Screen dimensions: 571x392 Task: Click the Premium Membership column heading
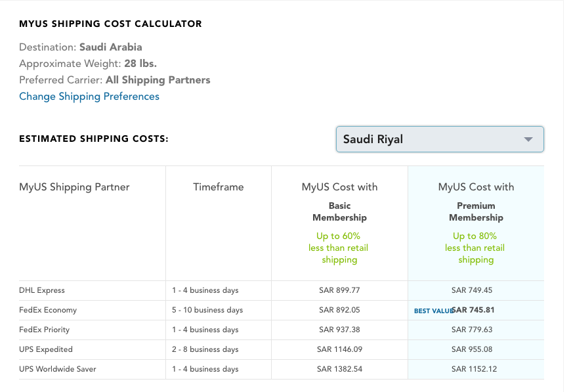coord(476,211)
